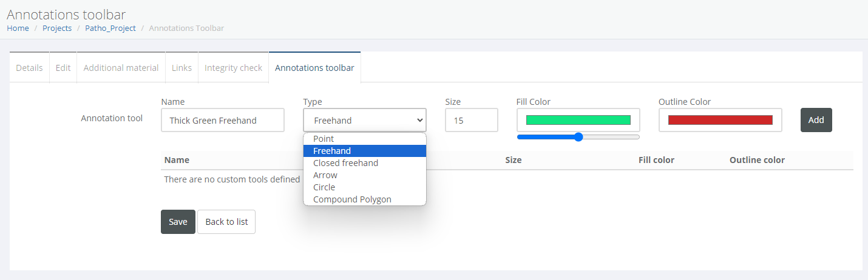This screenshot has width=868, height=280.
Task: Open the green Fill Color swatch
Action: (x=578, y=120)
